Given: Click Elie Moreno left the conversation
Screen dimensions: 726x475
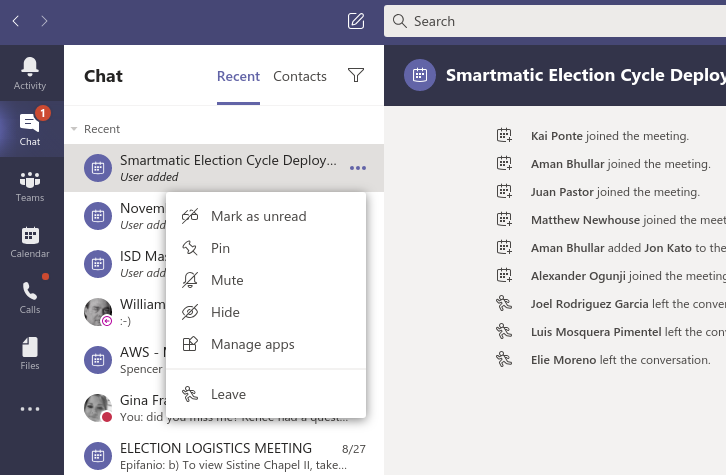Looking at the screenshot, I should pyautogui.click(x=620, y=360).
